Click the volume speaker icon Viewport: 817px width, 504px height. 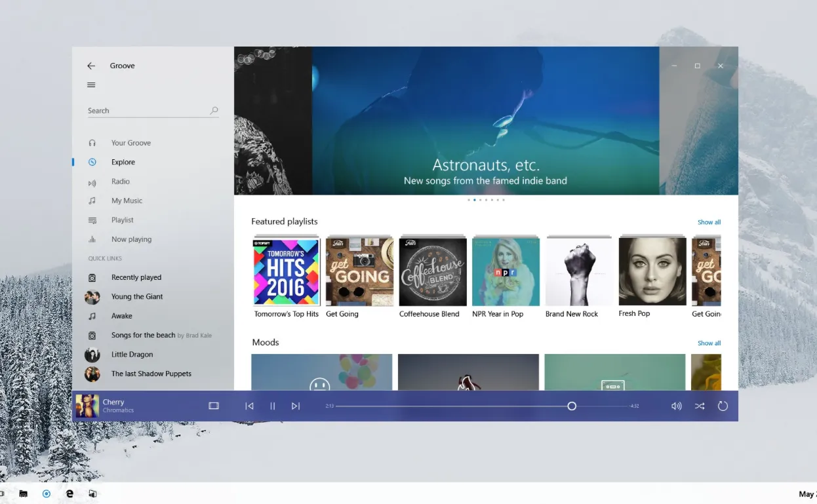tap(677, 406)
